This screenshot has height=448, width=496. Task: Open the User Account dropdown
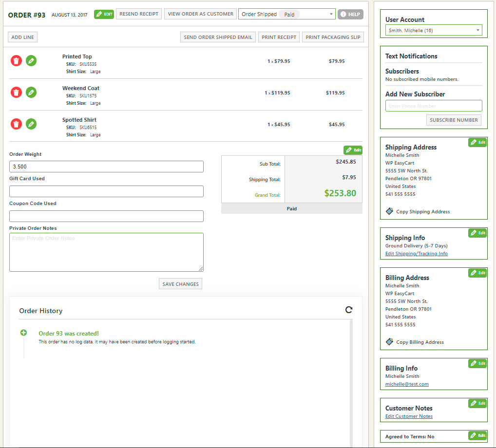pos(433,30)
